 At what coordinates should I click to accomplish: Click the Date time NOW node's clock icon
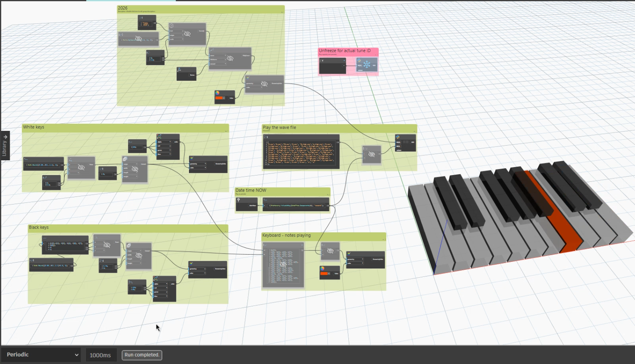(x=239, y=200)
